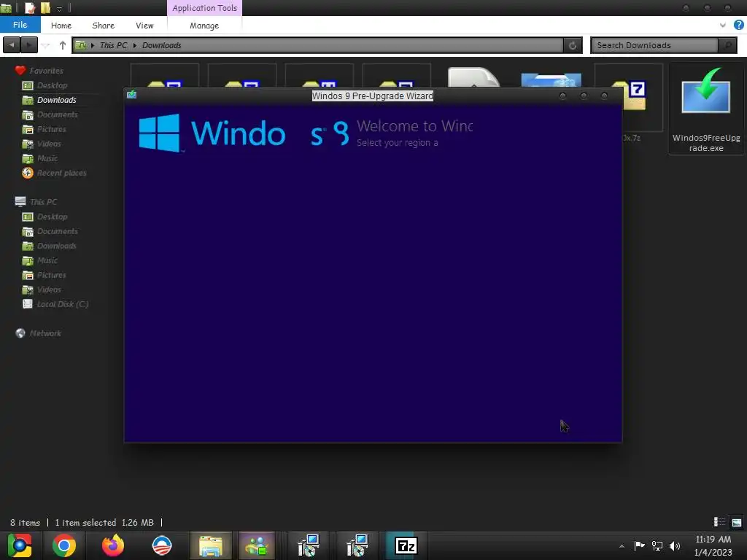Image resolution: width=747 pixels, height=560 pixels.
Task: Go up one folder level
Action: pyautogui.click(x=63, y=45)
